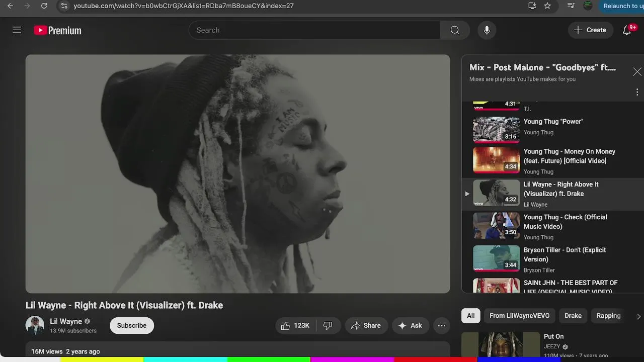Screen dimensions: 644x362
Task: Go back with browser back arrow
Action: (x=10, y=6)
